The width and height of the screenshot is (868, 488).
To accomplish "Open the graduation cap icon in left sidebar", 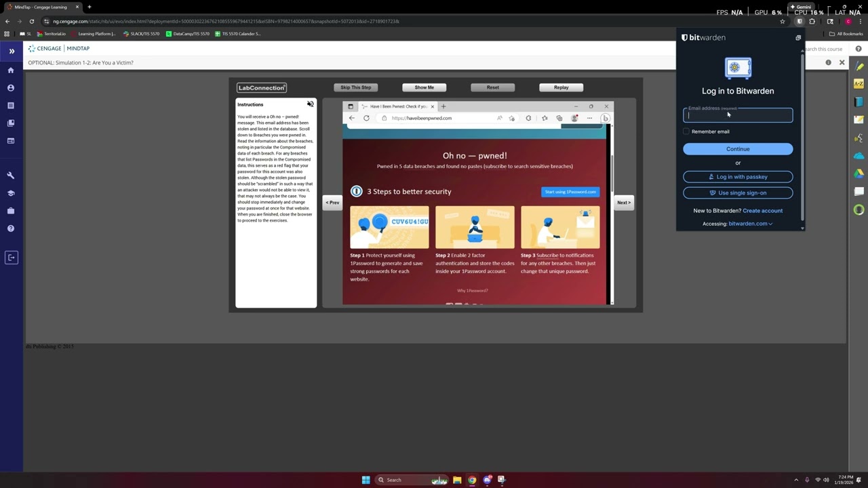I will pyautogui.click(x=11, y=193).
